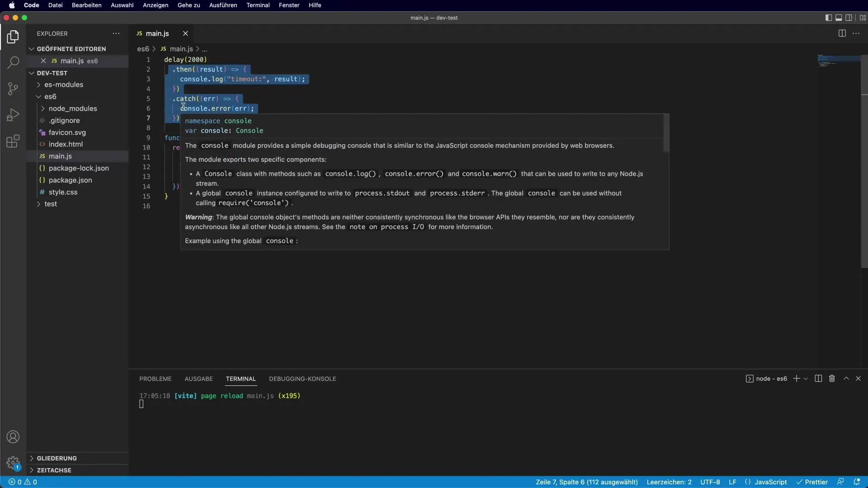This screenshot has width=868, height=488.
Task: Switch to the AUSGABE tab
Action: coord(198,379)
